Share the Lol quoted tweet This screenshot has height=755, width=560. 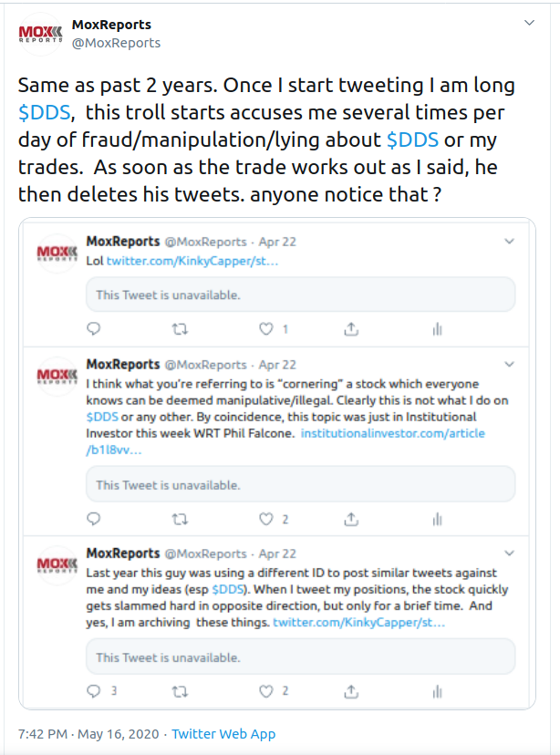point(350,329)
